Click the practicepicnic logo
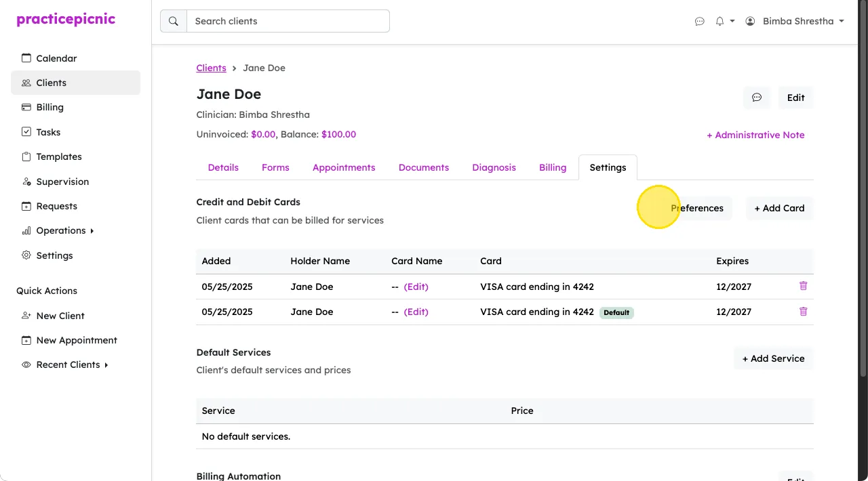The height and width of the screenshot is (481, 868). (66, 20)
